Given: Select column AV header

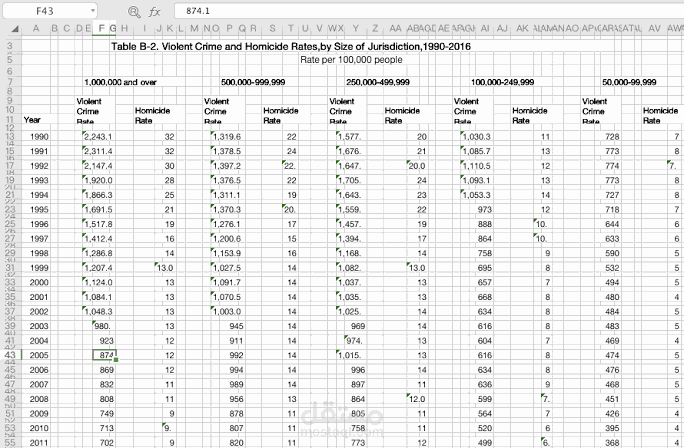Looking at the screenshot, I should point(654,28).
